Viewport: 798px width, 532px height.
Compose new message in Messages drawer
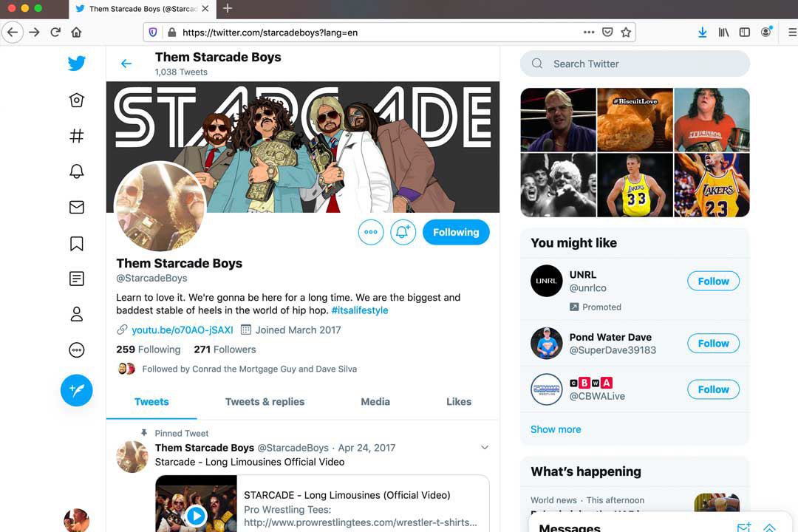[743, 528]
